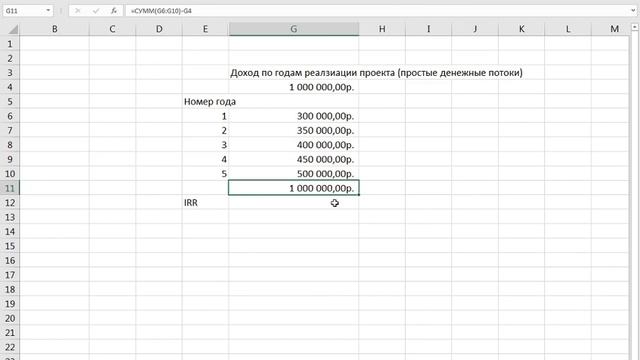
Task: Click the active cell G11 showing 1 000 000,00р.
Action: 294,188
